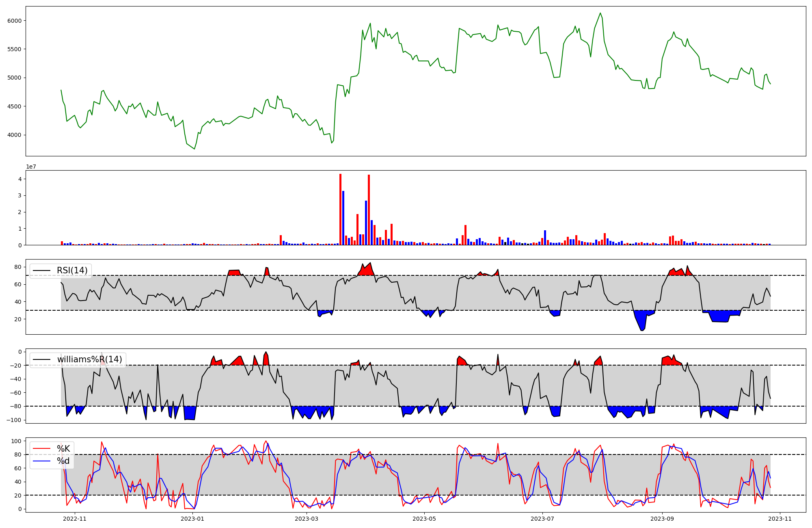The height and width of the screenshot is (528, 812).
Task: Click the highest peak of green price line
Action: (x=600, y=13)
